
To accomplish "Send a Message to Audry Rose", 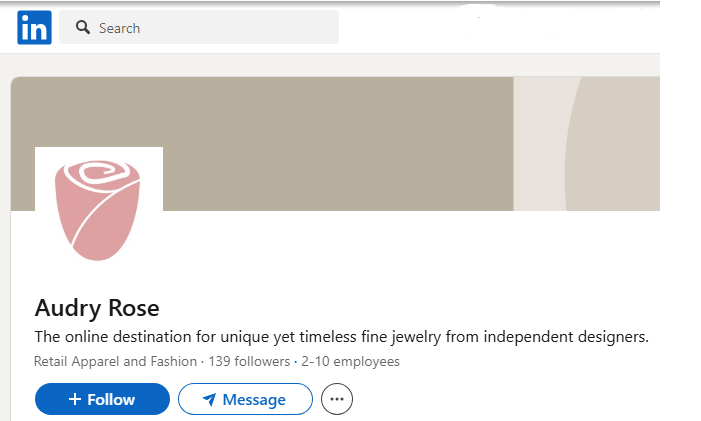I will (245, 399).
